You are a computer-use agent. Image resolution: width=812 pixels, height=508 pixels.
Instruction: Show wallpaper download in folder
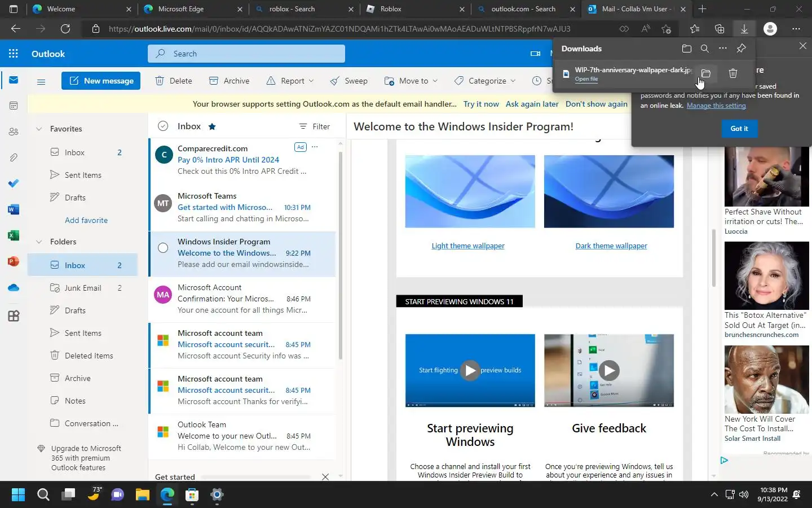[705, 73]
